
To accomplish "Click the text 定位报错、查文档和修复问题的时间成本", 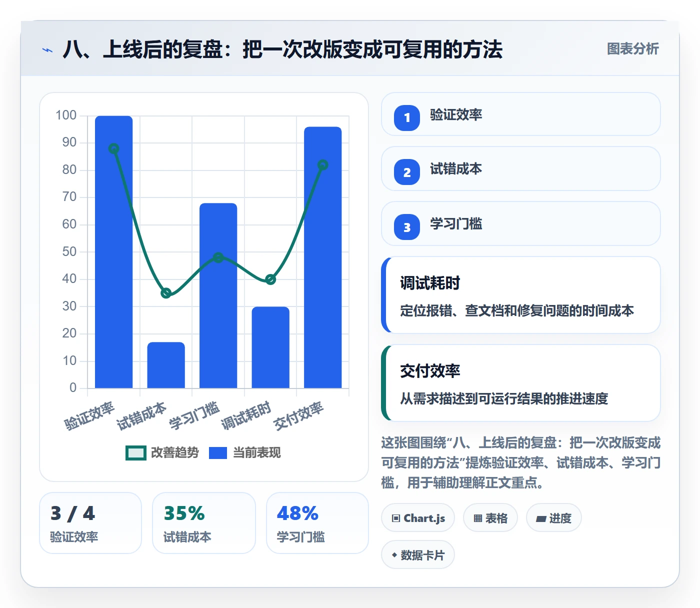I will pos(517,310).
